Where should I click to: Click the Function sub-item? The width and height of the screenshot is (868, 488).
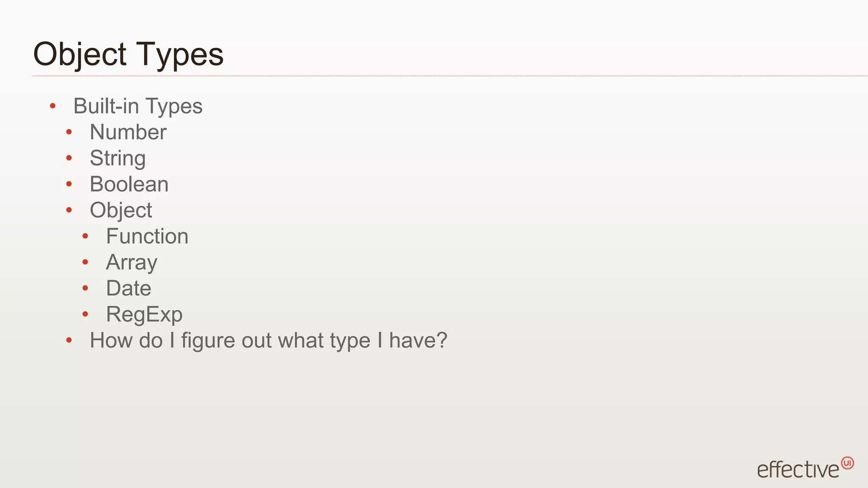pyautogui.click(x=147, y=236)
